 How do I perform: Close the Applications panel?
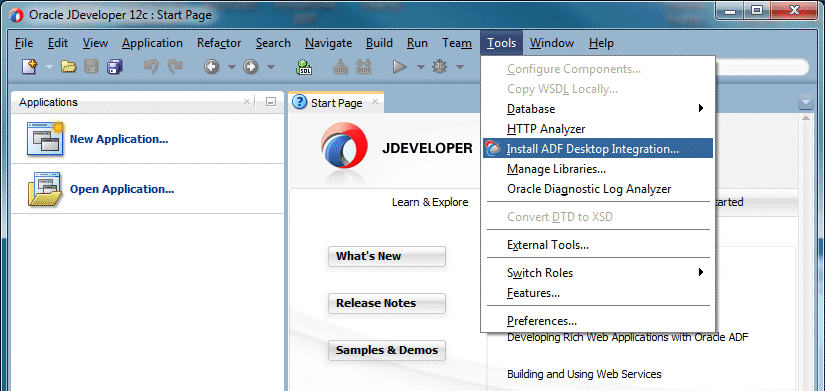click(247, 102)
